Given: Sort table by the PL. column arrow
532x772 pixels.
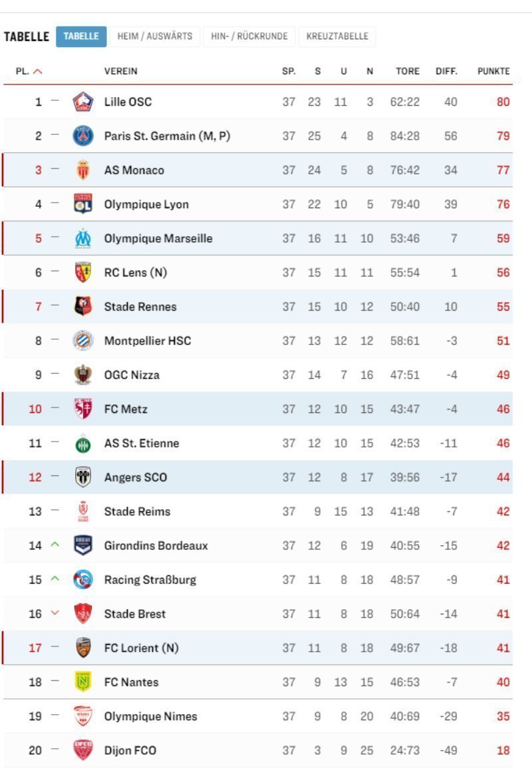Looking at the screenshot, I should [x=37, y=71].
